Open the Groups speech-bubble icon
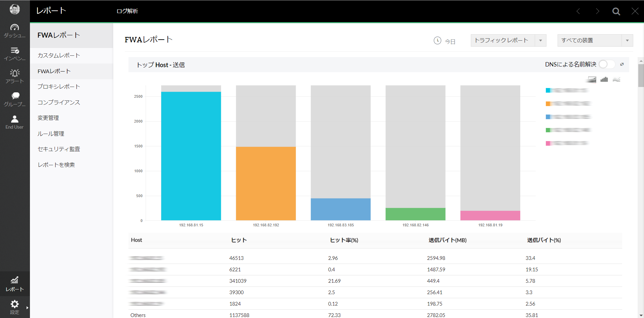This screenshot has width=644, height=318. pyautogui.click(x=14, y=99)
